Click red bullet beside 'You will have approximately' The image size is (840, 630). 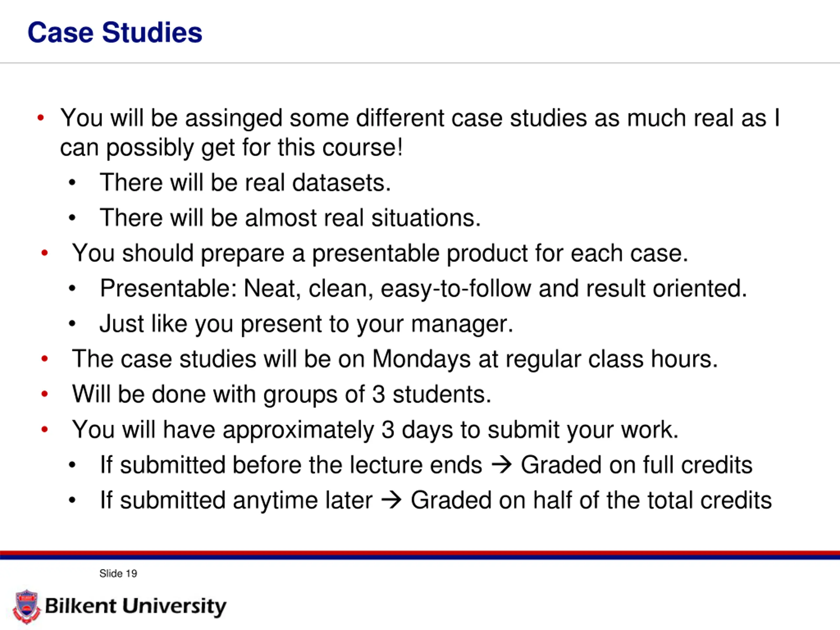pos(44,430)
